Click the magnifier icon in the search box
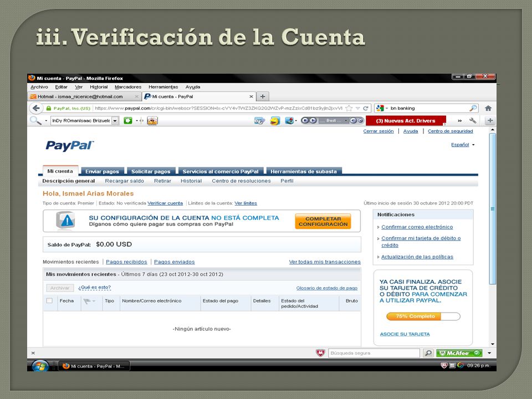This screenshot has width=532, height=399. pyautogui.click(x=473, y=108)
